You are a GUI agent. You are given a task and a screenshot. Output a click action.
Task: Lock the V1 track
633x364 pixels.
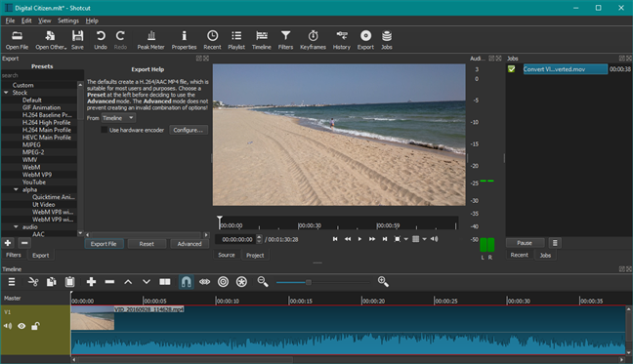(35, 326)
